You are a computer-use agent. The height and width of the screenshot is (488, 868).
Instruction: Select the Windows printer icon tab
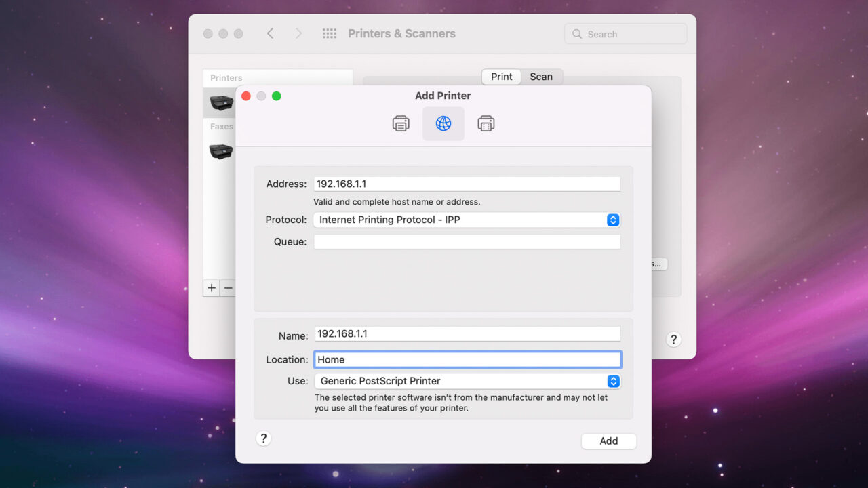pos(486,123)
